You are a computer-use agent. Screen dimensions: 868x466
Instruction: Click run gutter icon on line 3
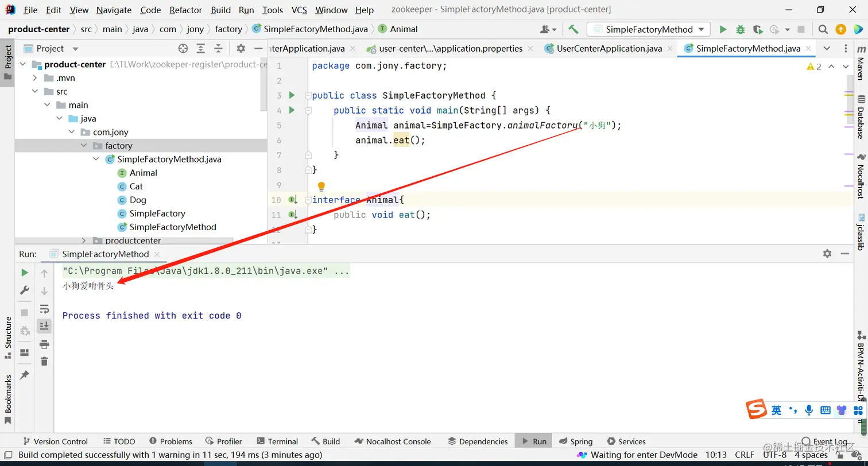[292, 95]
